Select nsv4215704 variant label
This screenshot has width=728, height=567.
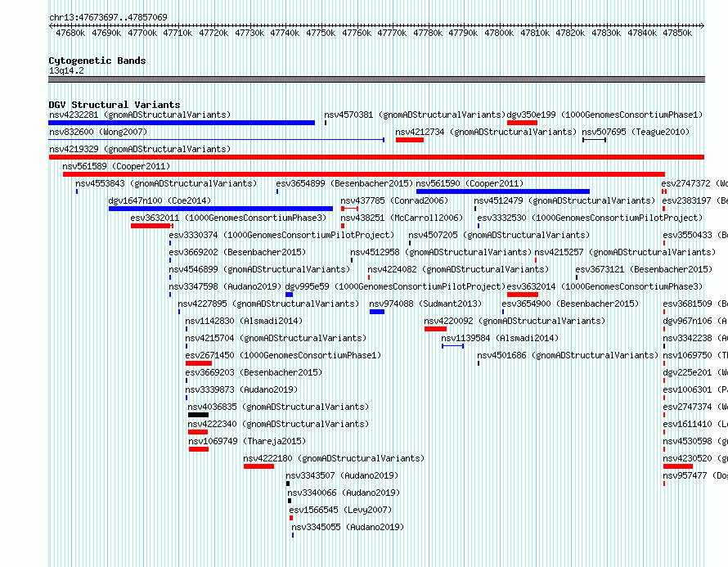pos(276,338)
